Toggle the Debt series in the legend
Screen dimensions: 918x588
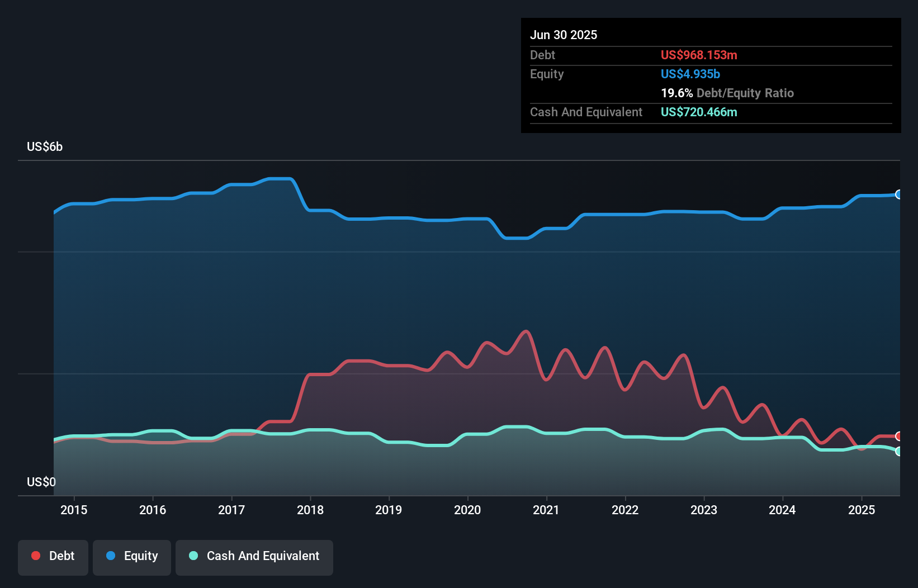(x=53, y=556)
